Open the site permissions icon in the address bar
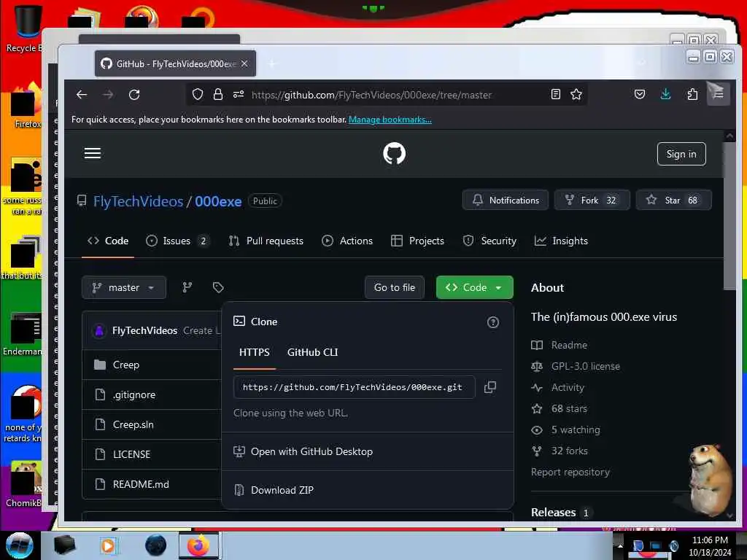 [x=239, y=94]
